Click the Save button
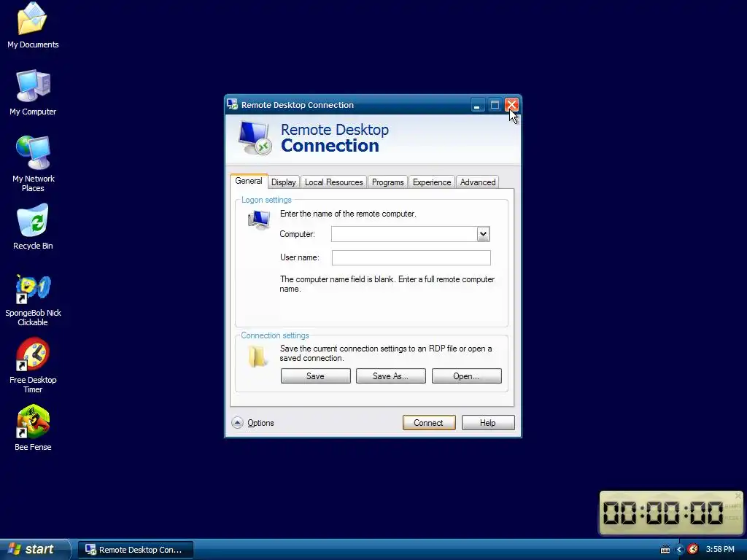This screenshot has width=747, height=560. click(x=315, y=376)
